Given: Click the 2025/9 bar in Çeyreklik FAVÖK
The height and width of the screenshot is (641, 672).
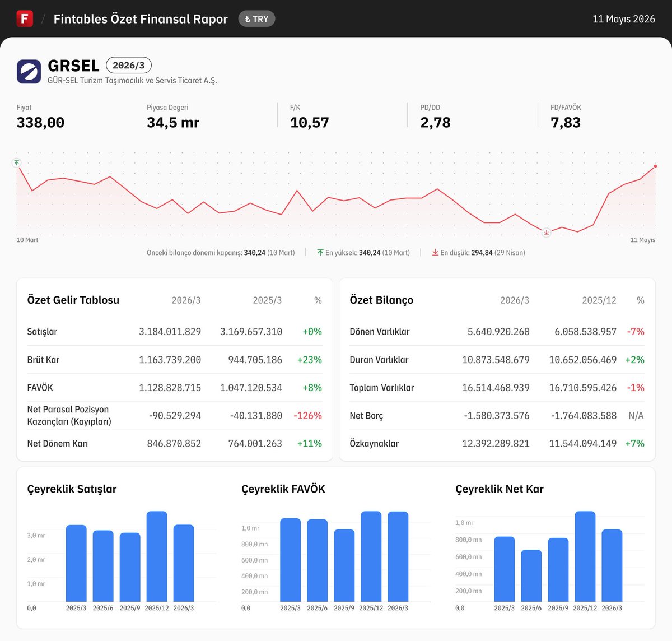Looking at the screenshot, I should pyautogui.click(x=344, y=565).
